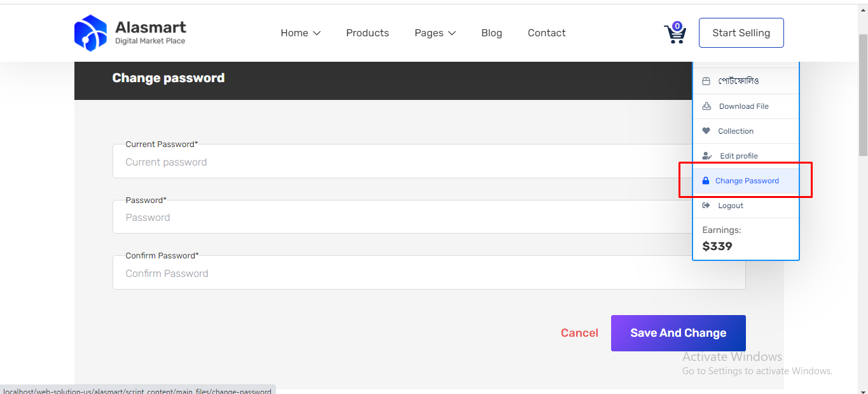Image resolution: width=868 pixels, height=394 pixels.
Task: Select the Download File tray icon
Action: tap(706, 106)
